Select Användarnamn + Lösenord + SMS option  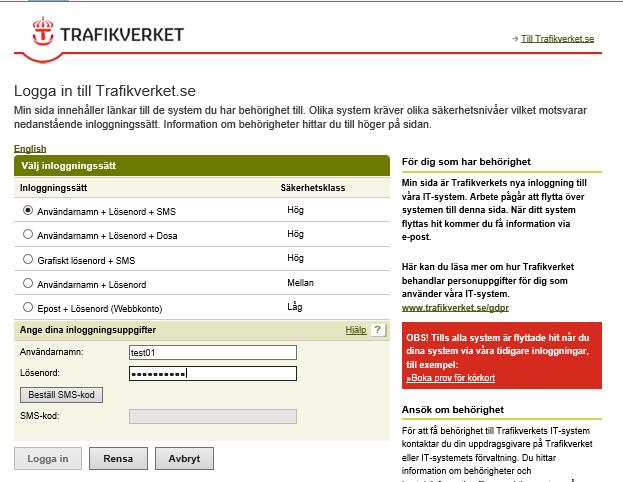tap(28, 210)
